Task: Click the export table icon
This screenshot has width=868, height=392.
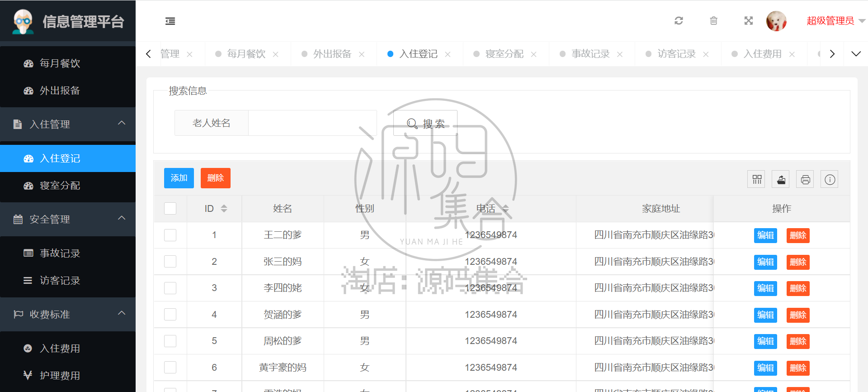Action: pyautogui.click(x=781, y=180)
